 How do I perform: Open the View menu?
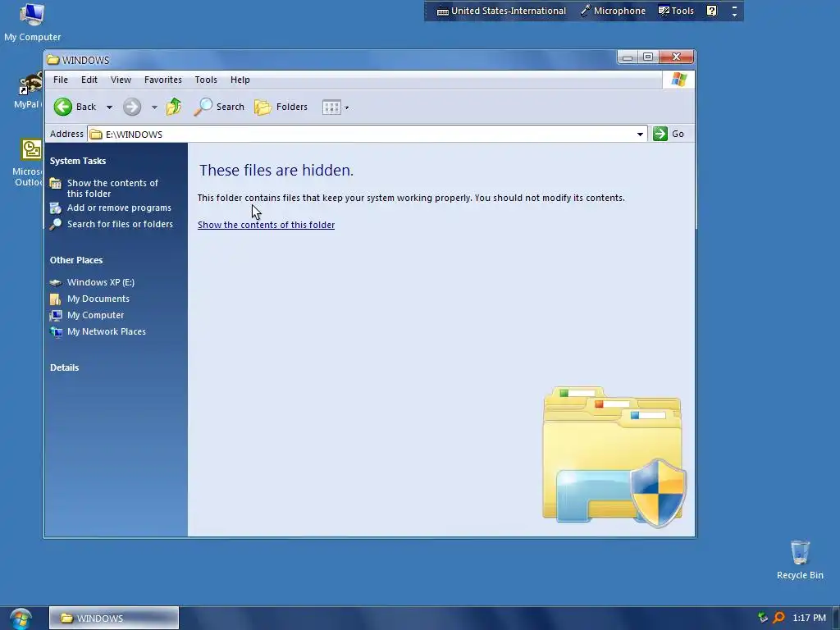pyautogui.click(x=121, y=80)
